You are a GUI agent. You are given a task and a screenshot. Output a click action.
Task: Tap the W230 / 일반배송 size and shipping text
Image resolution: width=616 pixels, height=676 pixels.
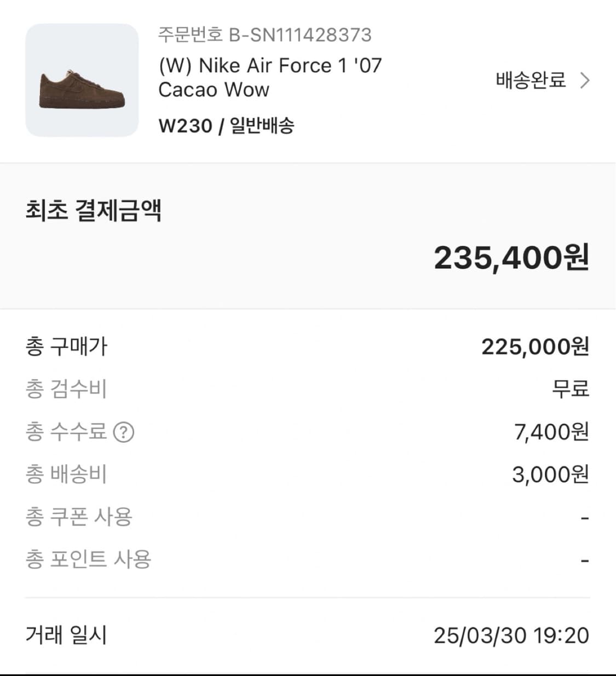pos(226,126)
